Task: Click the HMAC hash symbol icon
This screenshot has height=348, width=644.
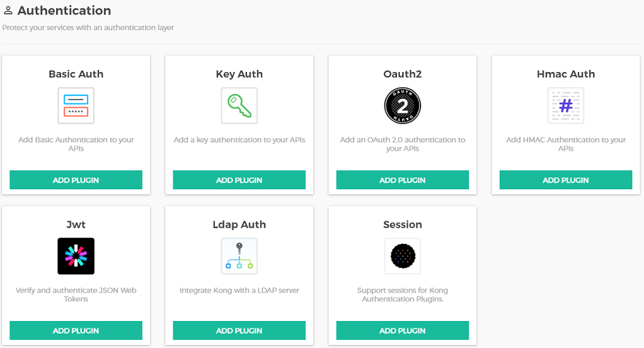Action: [565, 106]
